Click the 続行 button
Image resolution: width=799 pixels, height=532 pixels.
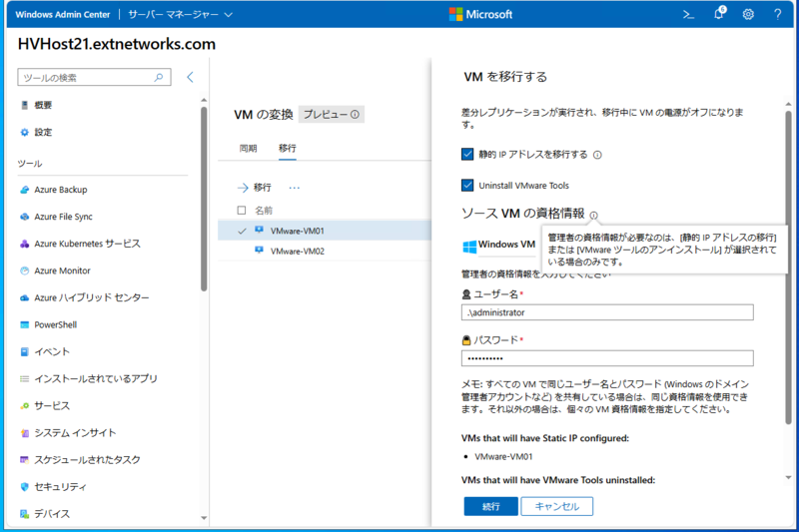(x=490, y=506)
